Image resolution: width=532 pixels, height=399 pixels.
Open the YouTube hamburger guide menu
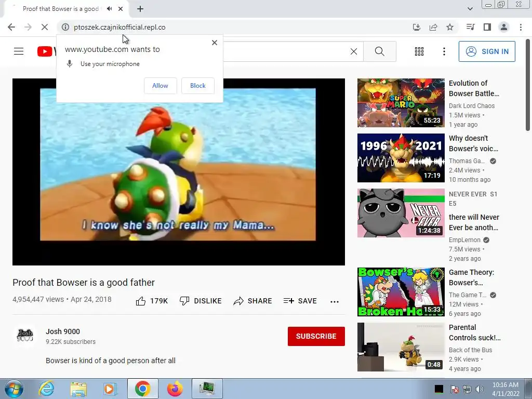19,51
